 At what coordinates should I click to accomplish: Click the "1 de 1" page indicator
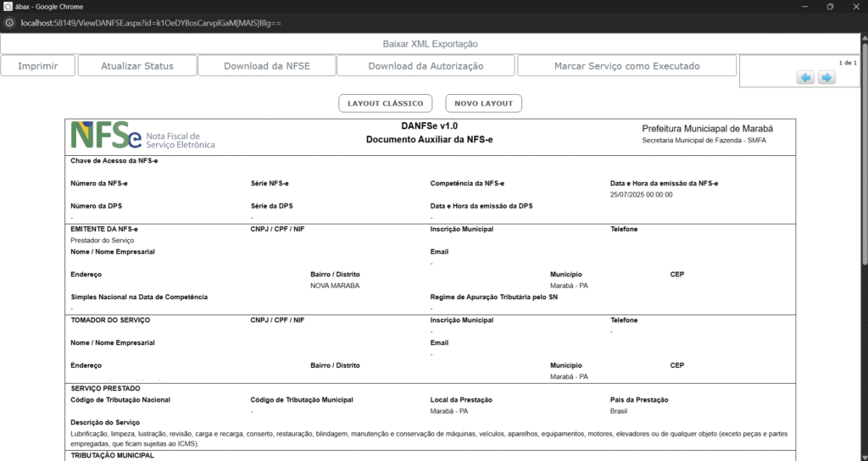tap(847, 63)
